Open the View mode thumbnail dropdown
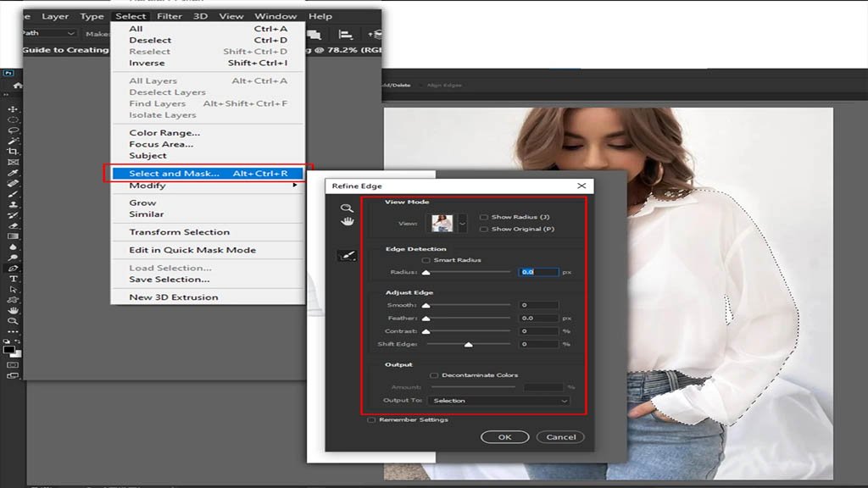Image resolution: width=868 pixels, height=488 pixels. click(x=462, y=224)
